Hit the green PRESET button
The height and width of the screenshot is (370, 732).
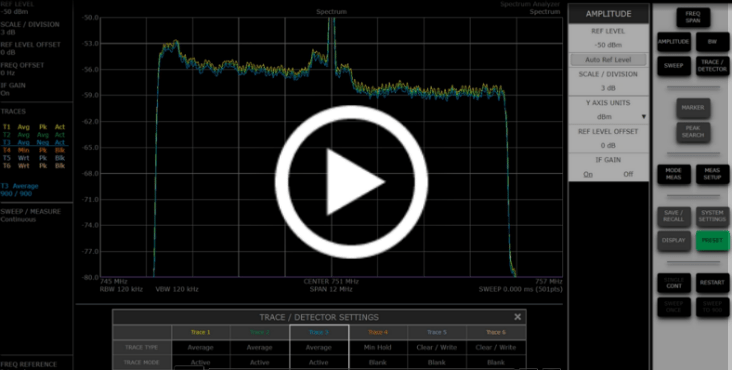(712, 241)
